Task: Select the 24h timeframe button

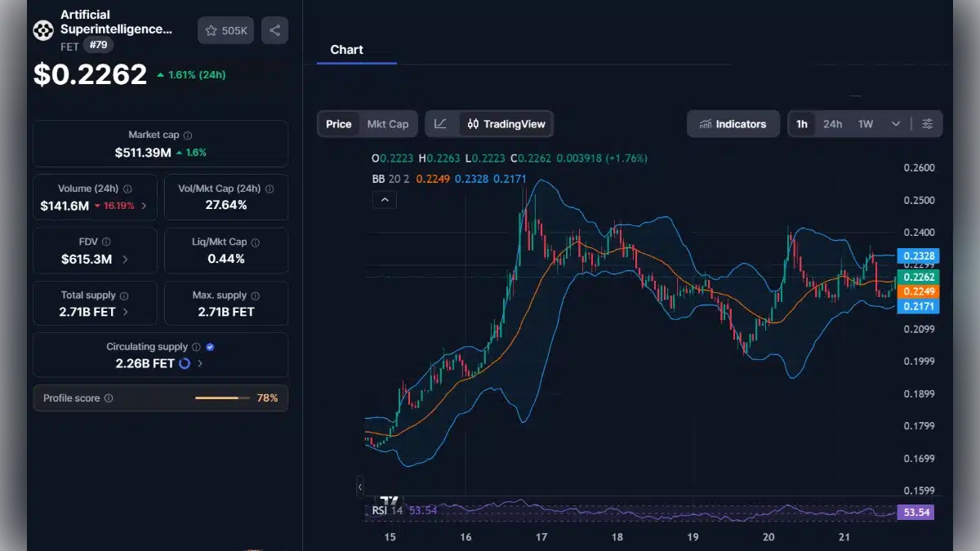Action: (x=833, y=123)
